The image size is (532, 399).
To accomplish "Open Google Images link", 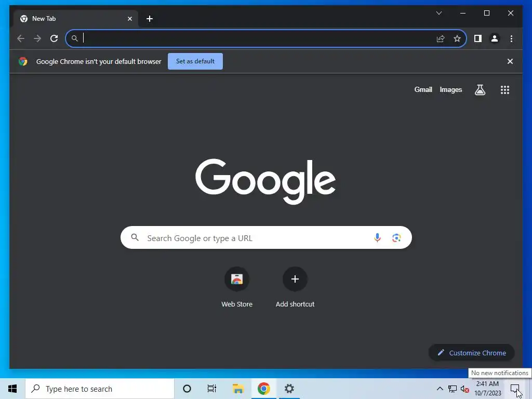I will pos(450,89).
